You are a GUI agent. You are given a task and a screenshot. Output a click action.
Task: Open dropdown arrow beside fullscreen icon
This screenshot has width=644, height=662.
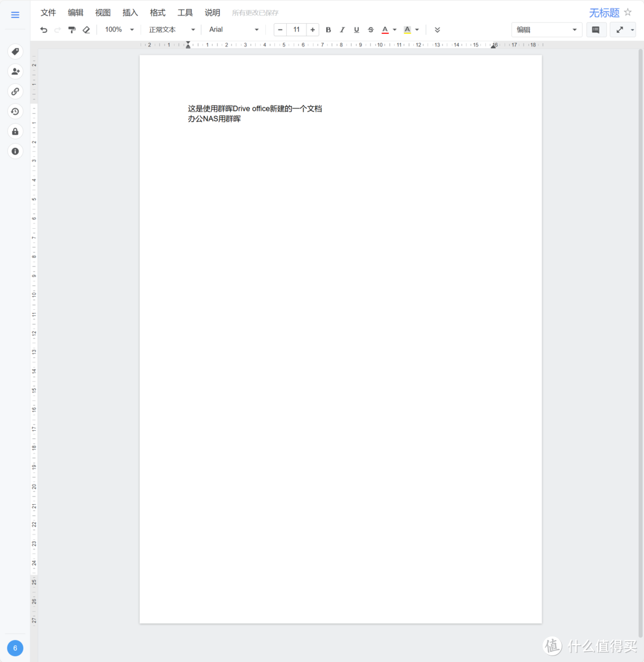(x=632, y=30)
